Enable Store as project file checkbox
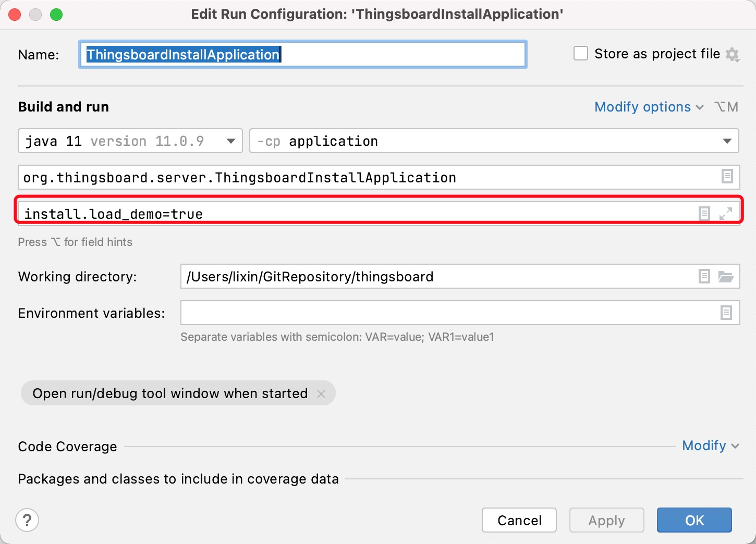Screen dimensions: 756x544 point(581,54)
